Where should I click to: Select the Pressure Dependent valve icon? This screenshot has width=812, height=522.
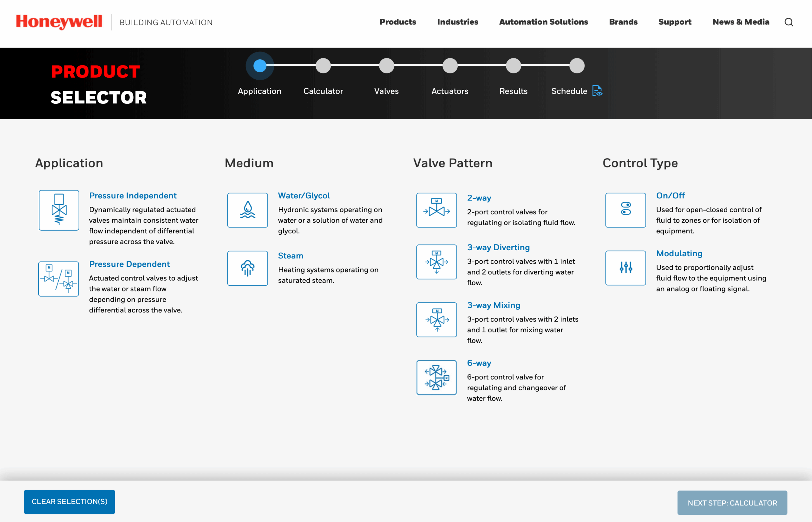click(59, 279)
